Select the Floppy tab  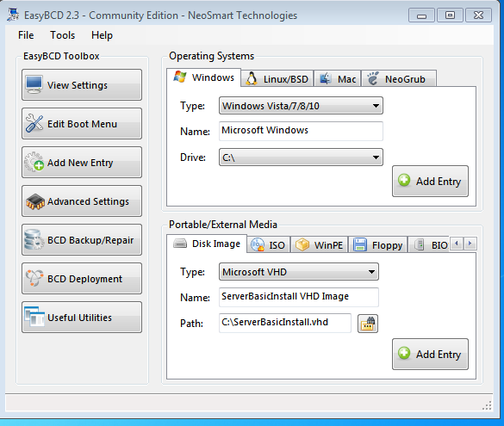[x=378, y=245]
